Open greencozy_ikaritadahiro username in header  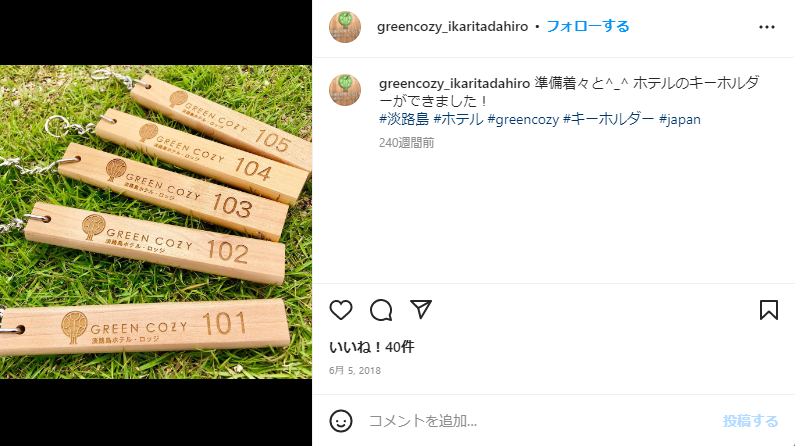click(452, 26)
